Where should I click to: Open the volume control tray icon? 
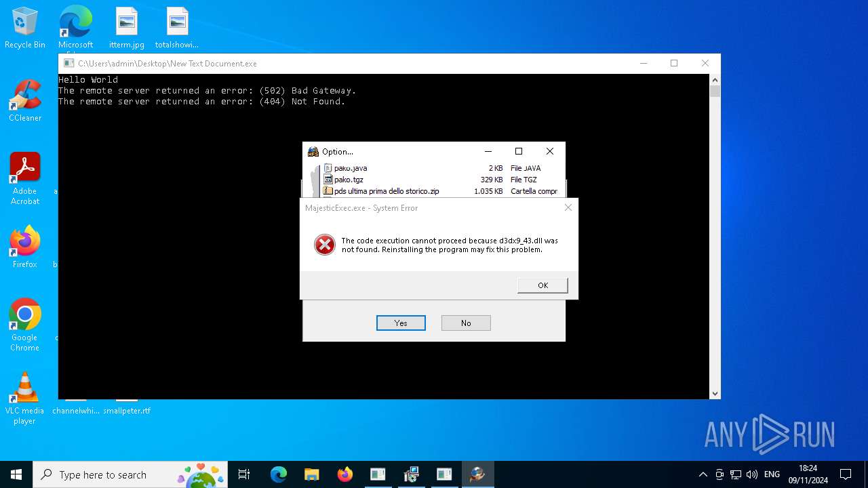click(752, 474)
